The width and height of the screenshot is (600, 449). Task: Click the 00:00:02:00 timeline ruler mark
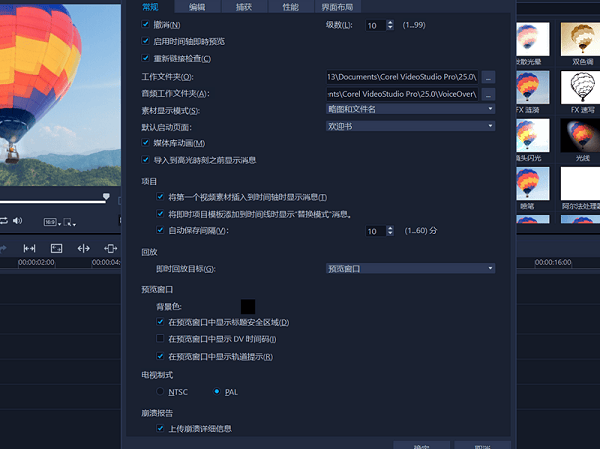(36, 263)
